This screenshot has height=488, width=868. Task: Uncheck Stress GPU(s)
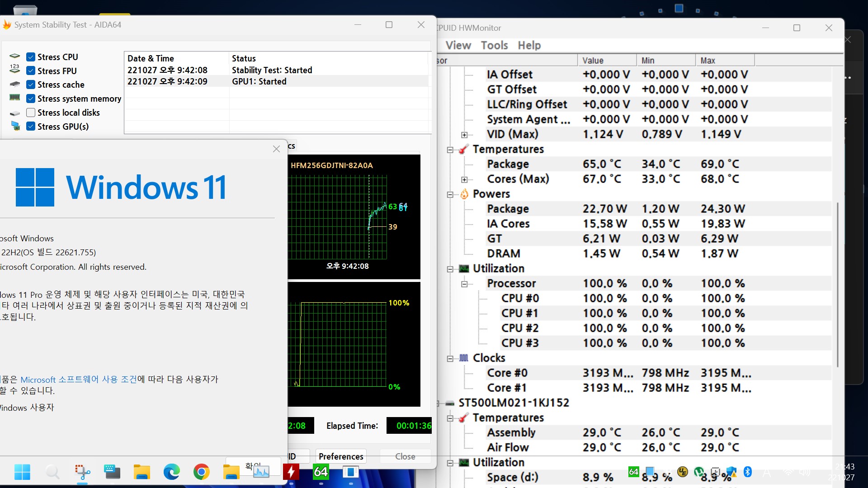coord(31,127)
